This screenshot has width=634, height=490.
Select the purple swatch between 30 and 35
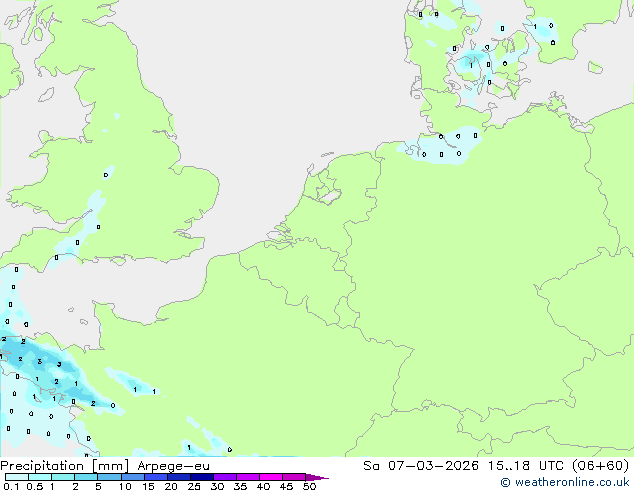tap(225, 477)
